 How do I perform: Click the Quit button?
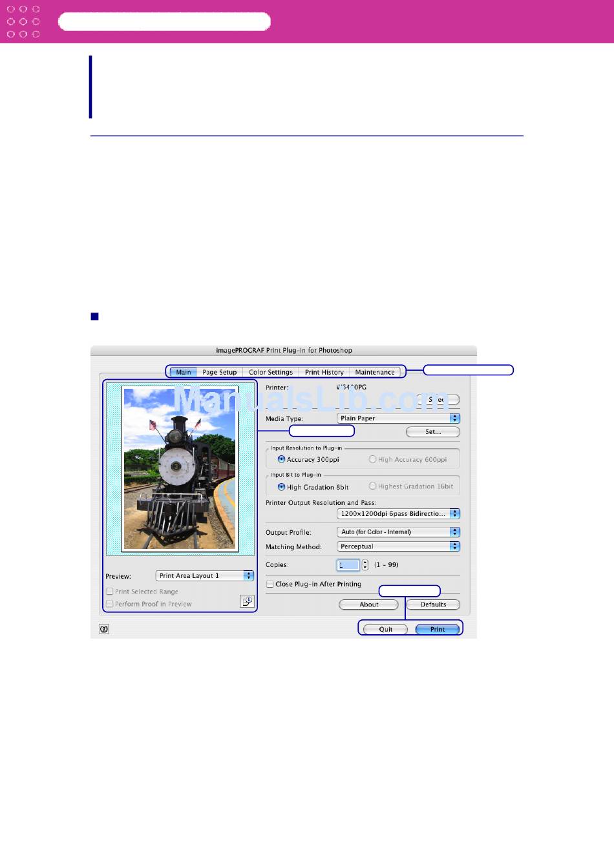tap(386, 629)
